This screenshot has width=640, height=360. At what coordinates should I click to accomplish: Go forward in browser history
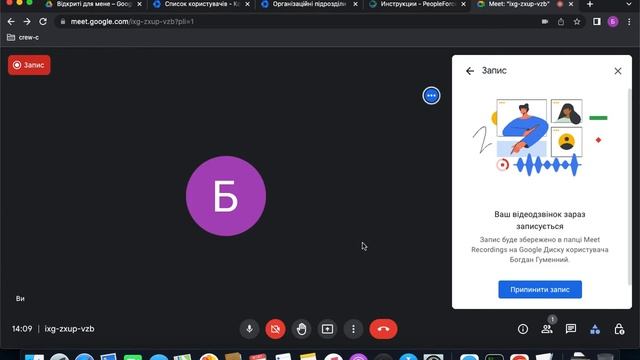pyautogui.click(x=27, y=22)
